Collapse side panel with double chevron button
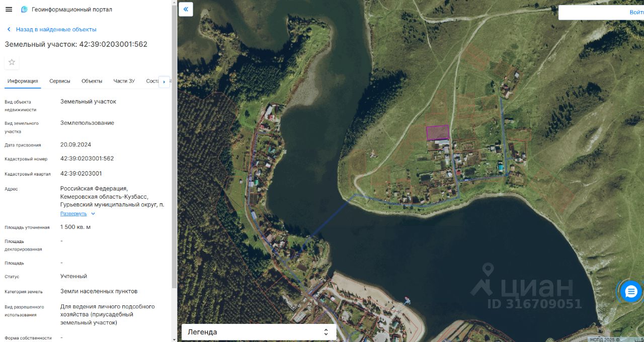The width and height of the screenshot is (644, 342). pyautogui.click(x=186, y=9)
